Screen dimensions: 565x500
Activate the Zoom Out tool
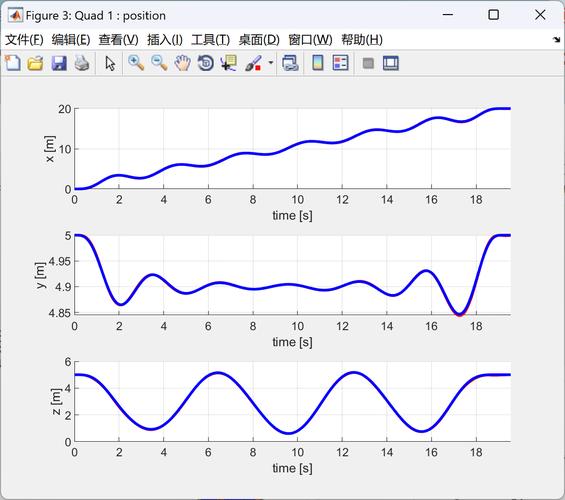point(159,63)
